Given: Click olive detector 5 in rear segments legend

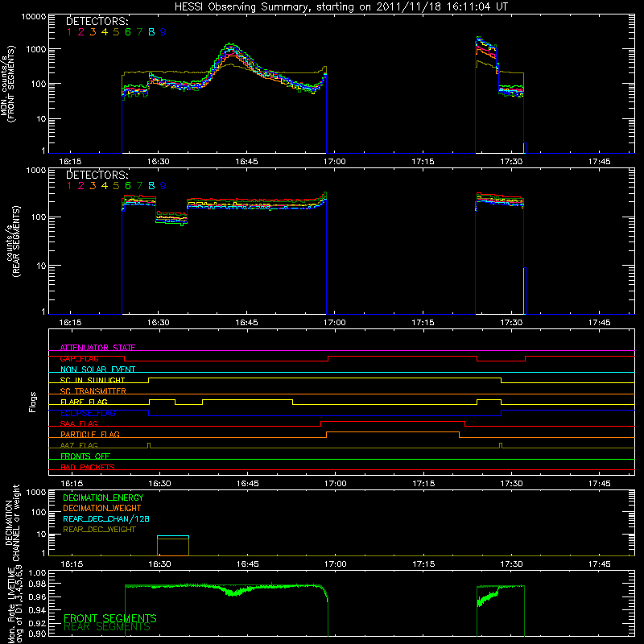Looking at the screenshot, I should [116, 186].
